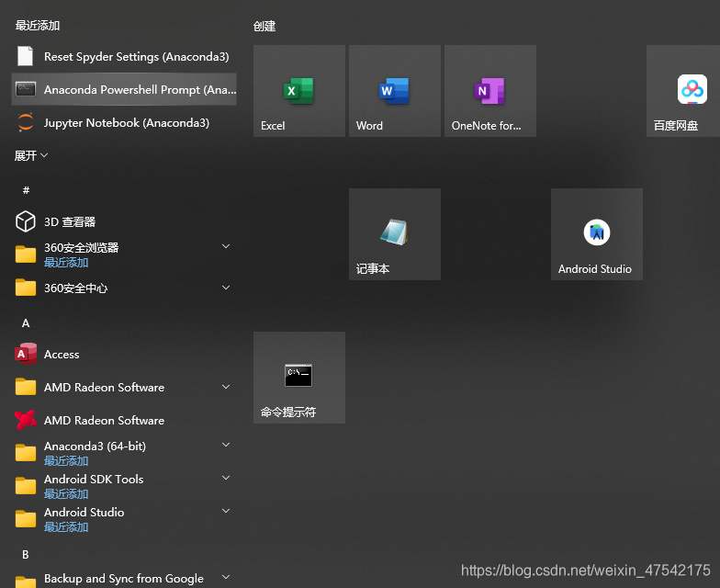The image size is (720, 588).
Task: Click the Android Studio folder icon in app list
Action: [26, 518]
